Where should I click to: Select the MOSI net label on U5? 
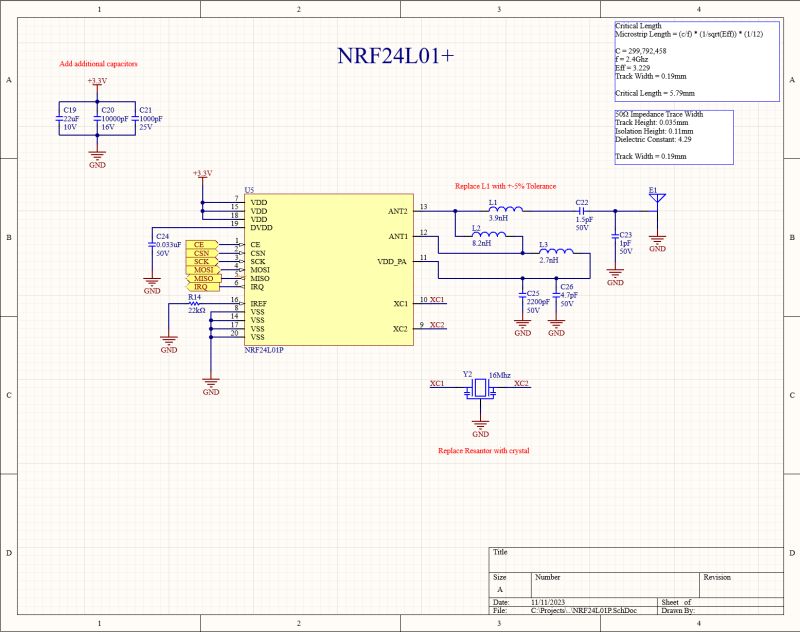[x=202, y=271]
